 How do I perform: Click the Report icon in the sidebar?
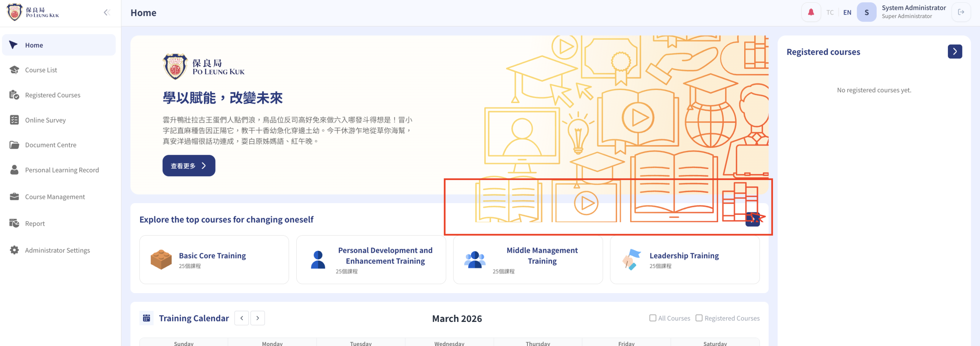(14, 223)
